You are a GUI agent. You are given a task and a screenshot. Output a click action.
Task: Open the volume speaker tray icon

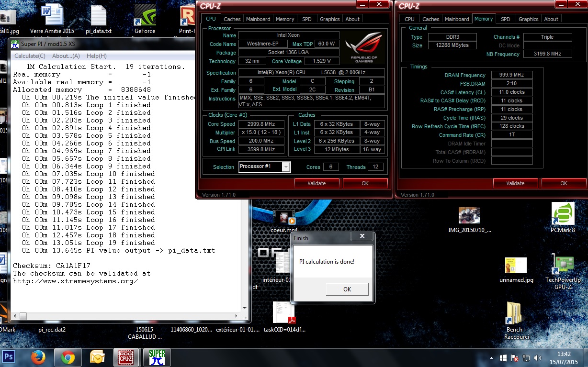(538, 358)
